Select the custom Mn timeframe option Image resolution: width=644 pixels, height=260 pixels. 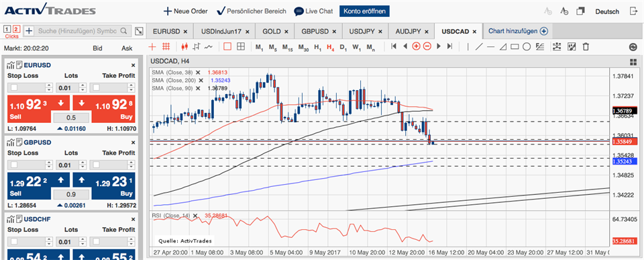pos(371,47)
